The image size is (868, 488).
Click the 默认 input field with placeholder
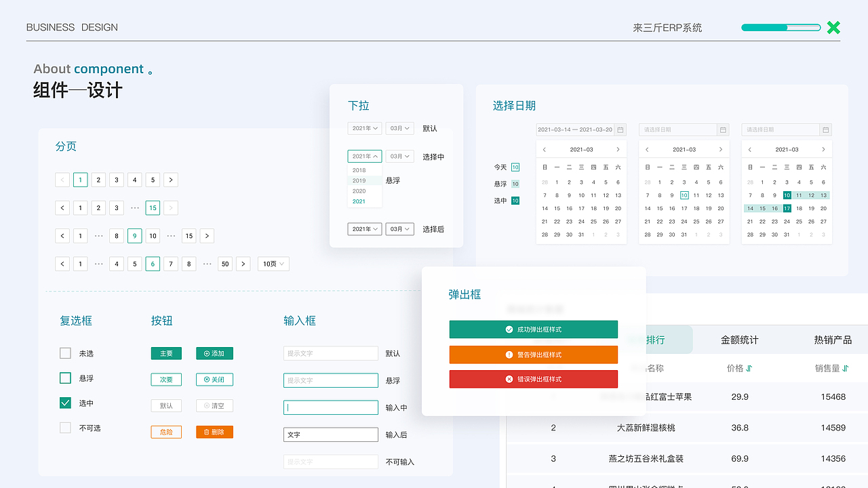331,353
